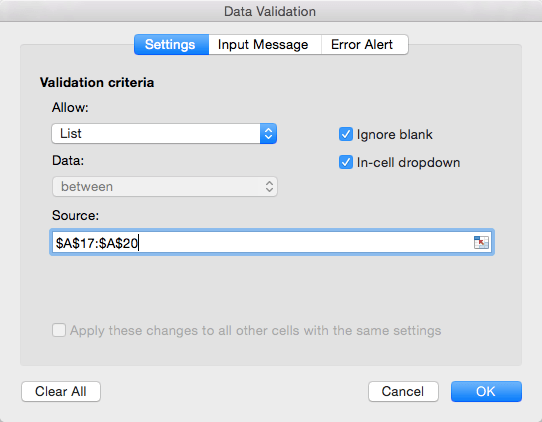Click the gray arrows on the between dropdown
This screenshot has height=422, width=542.
[x=269, y=187]
